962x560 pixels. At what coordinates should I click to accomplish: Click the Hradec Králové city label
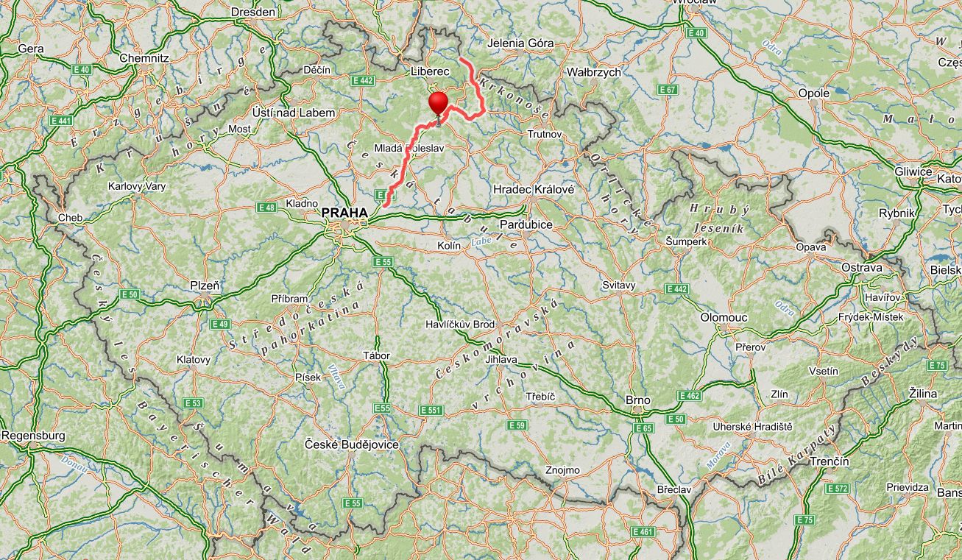tap(533, 189)
